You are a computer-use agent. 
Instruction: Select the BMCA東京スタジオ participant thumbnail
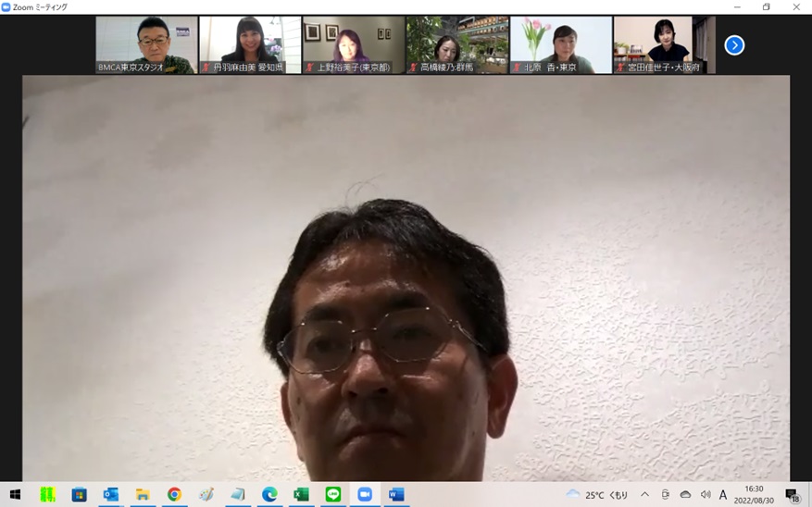tap(146, 44)
